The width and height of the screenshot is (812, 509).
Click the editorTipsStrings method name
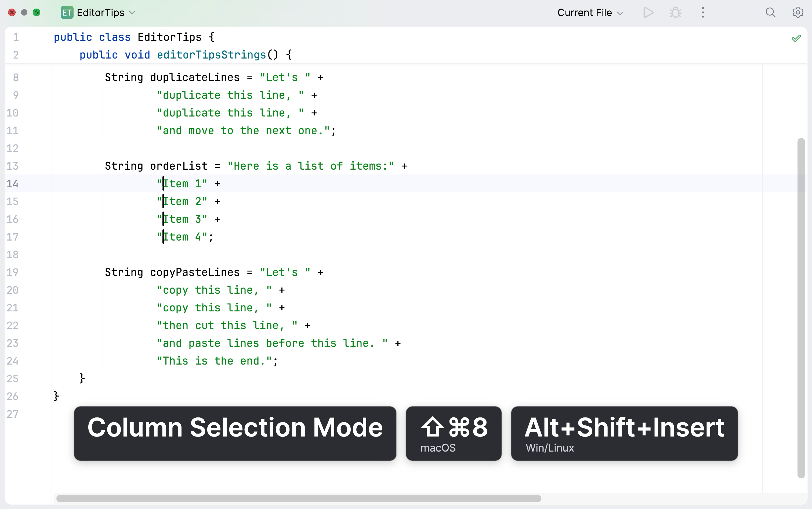pyautogui.click(x=211, y=54)
